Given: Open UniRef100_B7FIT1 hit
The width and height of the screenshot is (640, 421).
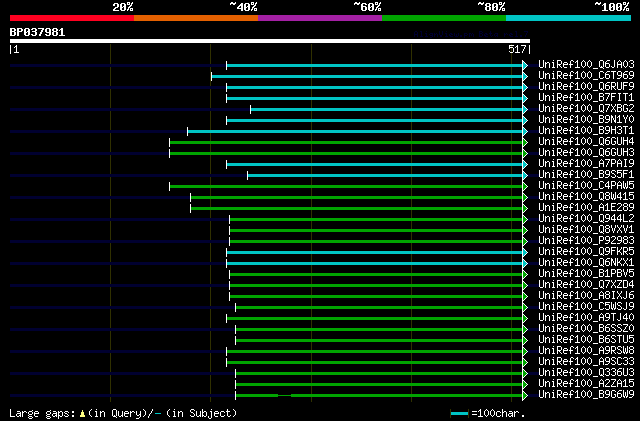Looking at the screenshot, I should coord(586,98).
